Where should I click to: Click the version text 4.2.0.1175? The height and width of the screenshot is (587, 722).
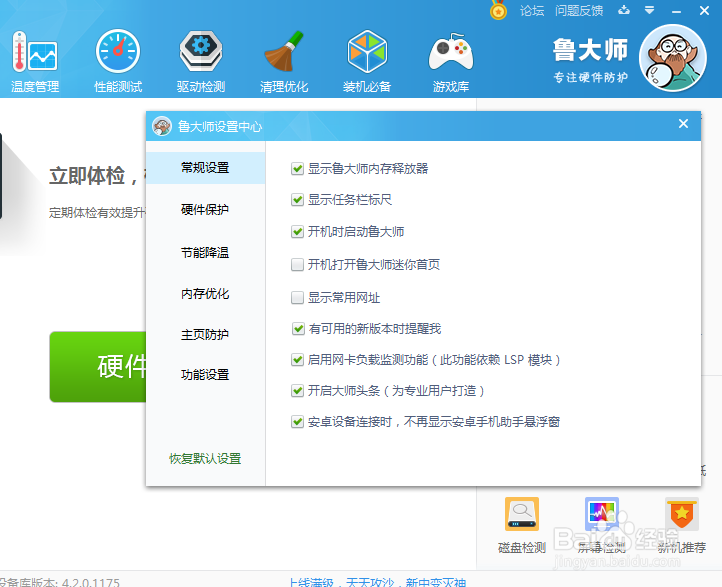tap(91, 582)
